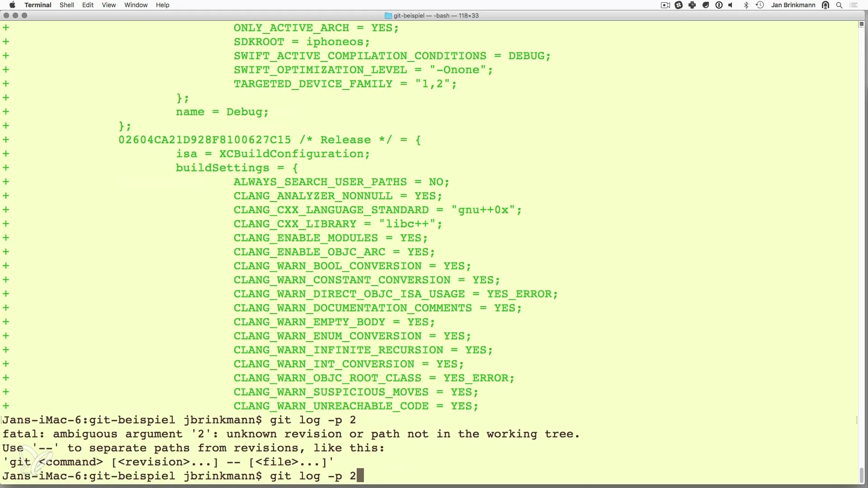
Task: Click the 1Password menu bar icon
Action: [x=719, y=5]
